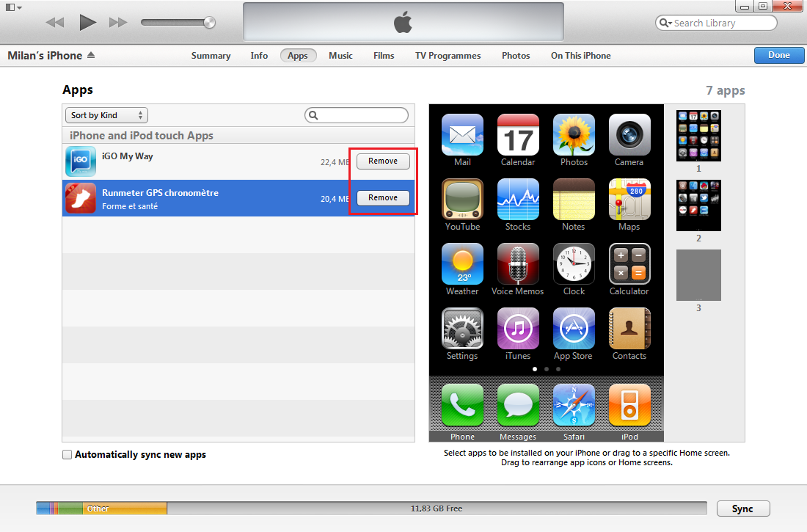Click the Search Library field
The height and width of the screenshot is (532, 807).
(716, 23)
